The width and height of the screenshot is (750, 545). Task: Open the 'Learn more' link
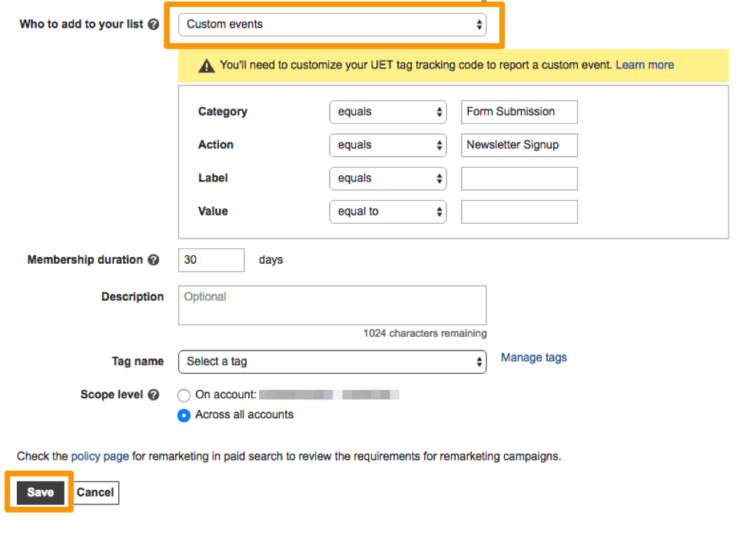coord(644,65)
